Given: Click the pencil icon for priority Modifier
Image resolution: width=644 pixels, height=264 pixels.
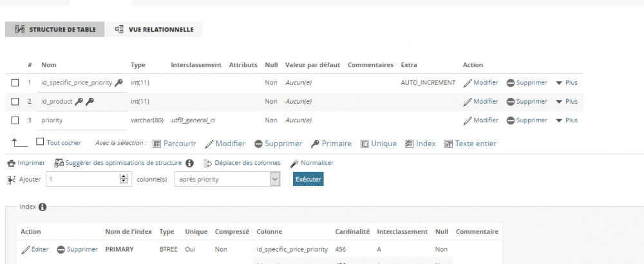Looking at the screenshot, I should pyautogui.click(x=468, y=120).
